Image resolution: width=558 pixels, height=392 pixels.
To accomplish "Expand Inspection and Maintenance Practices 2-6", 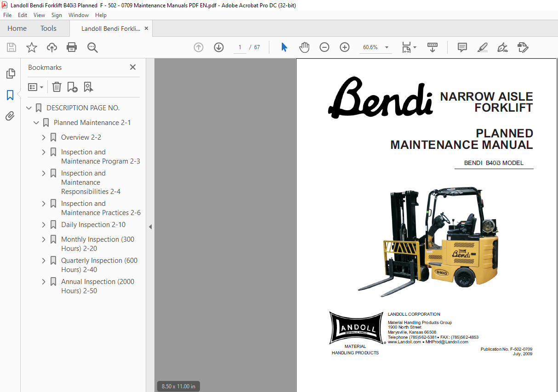I will tap(44, 204).
